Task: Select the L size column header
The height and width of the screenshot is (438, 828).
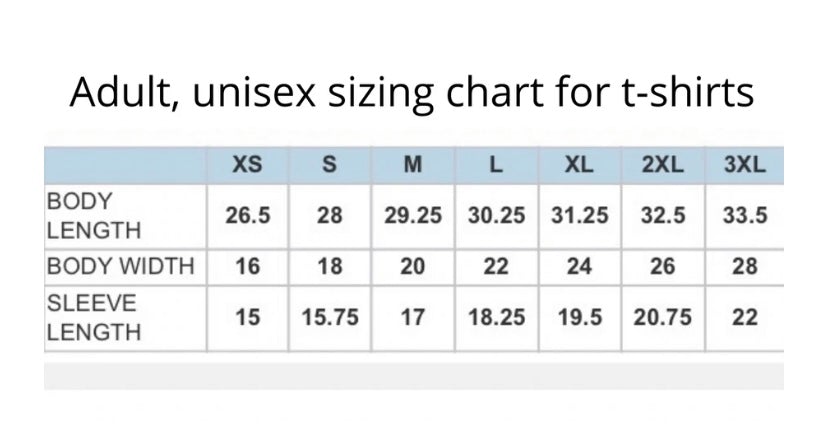Action: click(496, 165)
